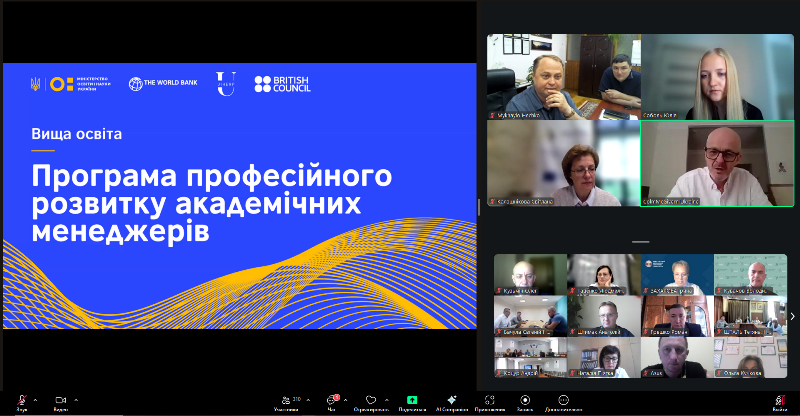800x416 pixels.
Task: Open the Apps panel
Action: [x=490, y=401]
